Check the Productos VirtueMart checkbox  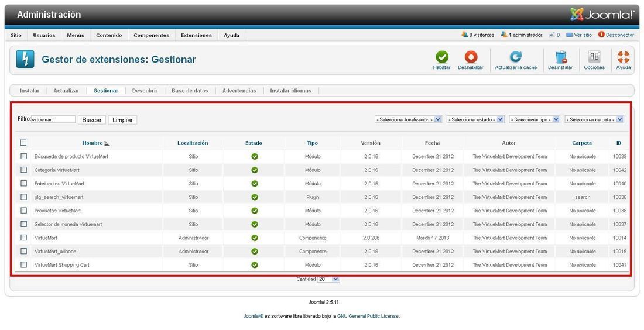point(24,210)
